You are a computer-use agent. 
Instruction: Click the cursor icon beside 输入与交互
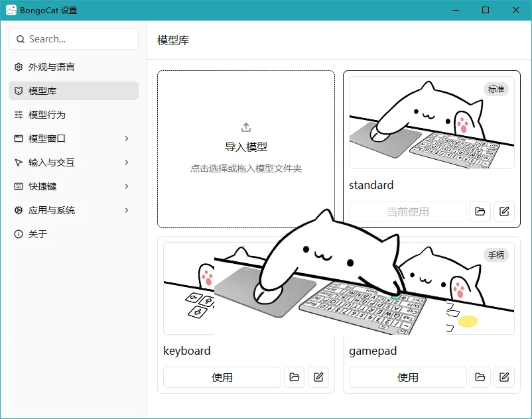(x=19, y=162)
